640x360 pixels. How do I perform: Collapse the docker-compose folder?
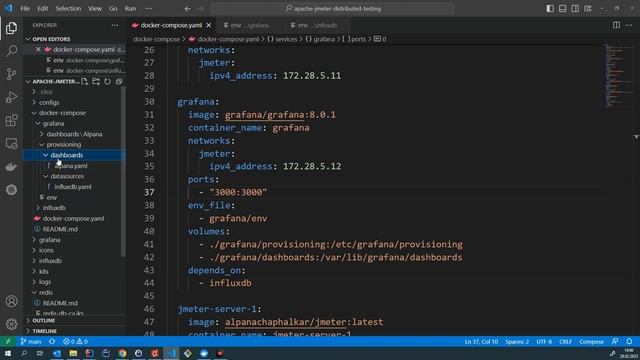point(34,113)
